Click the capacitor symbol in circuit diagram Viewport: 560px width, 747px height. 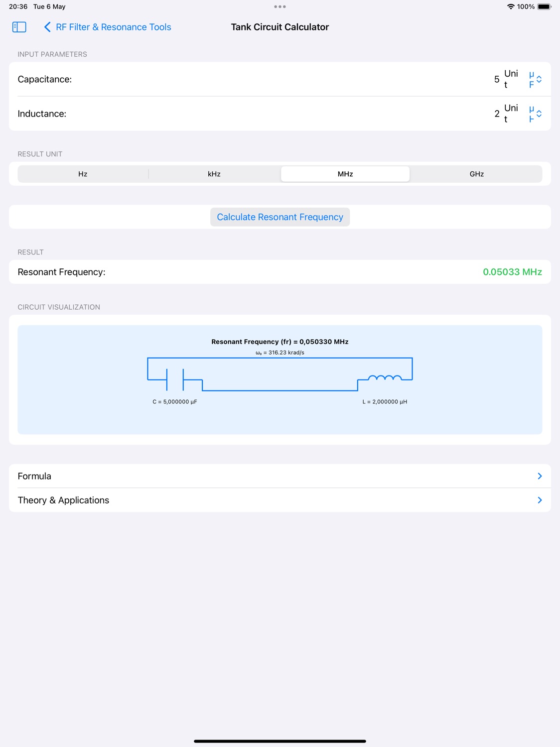pyautogui.click(x=175, y=379)
